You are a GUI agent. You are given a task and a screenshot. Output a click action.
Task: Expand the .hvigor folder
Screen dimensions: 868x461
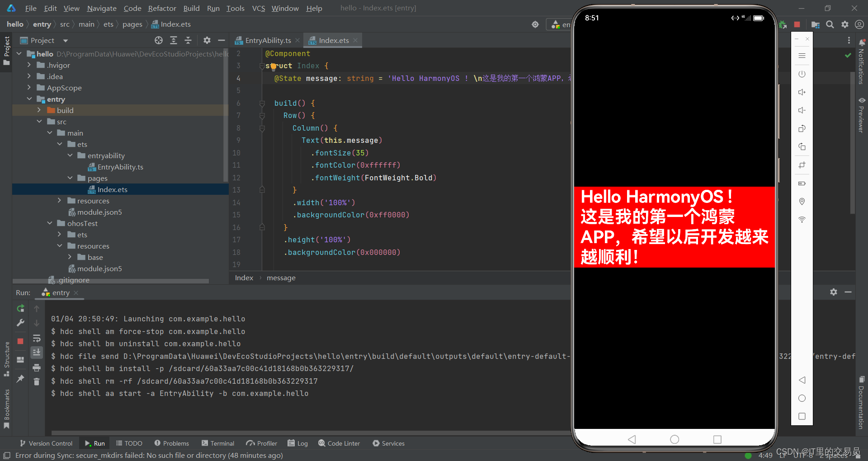pos(29,65)
